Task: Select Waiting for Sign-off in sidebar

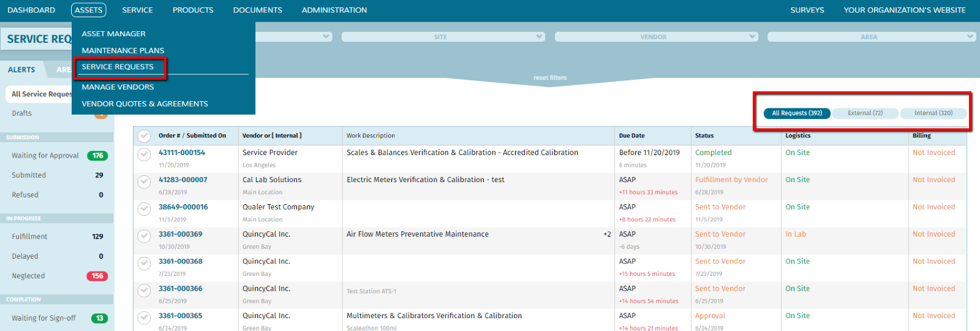Action: [43, 318]
